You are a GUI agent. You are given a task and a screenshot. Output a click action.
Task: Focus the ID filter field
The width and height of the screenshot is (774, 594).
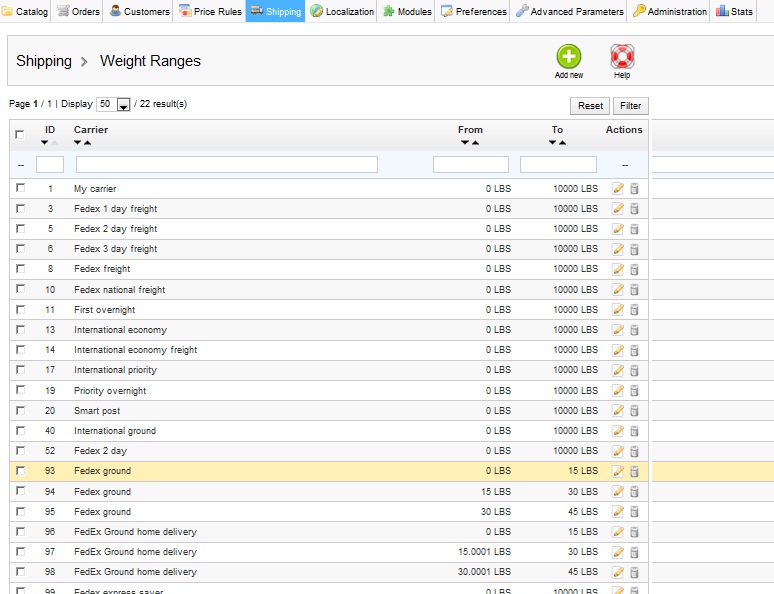[50, 164]
